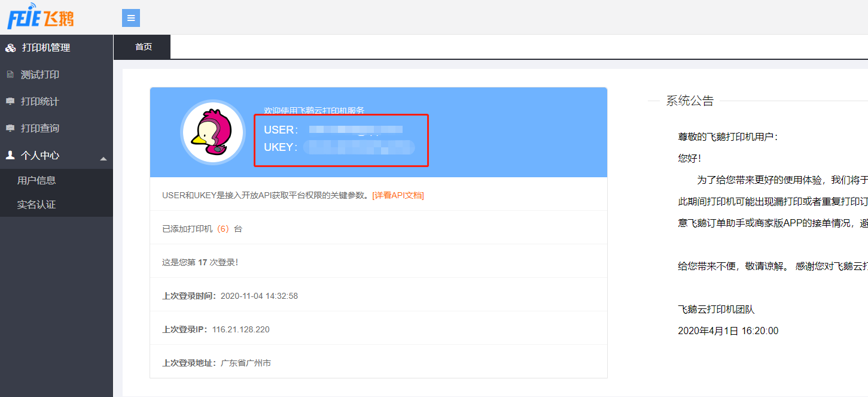The width and height of the screenshot is (868, 397).
Task: Click the 已添加打印机 text
Action: [187, 229]
